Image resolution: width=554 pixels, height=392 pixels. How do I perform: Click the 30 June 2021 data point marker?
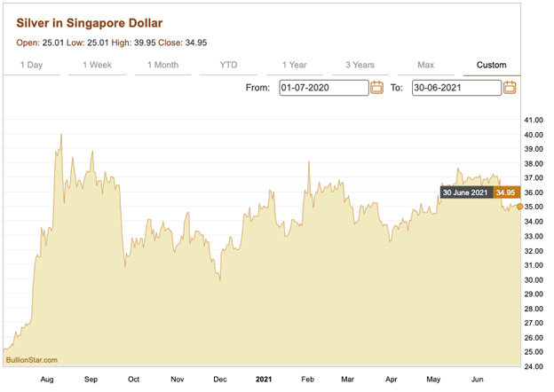[519, 207]
